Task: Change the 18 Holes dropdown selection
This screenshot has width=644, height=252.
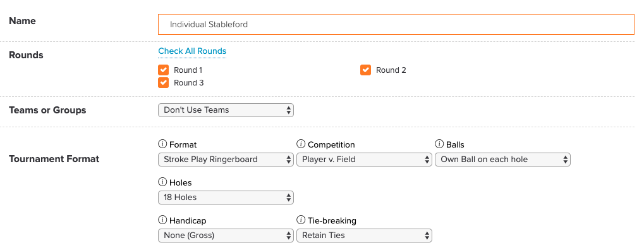Action: (x=226, y=198)
